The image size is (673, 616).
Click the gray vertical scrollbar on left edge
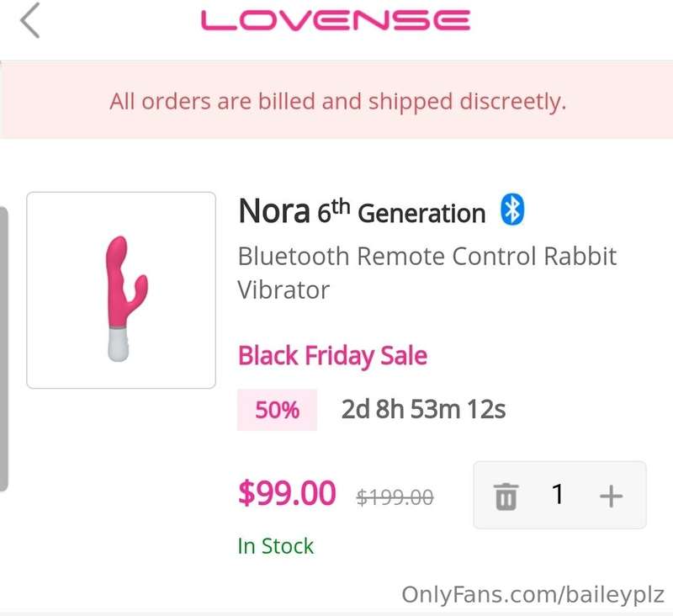tap(4, 348)
